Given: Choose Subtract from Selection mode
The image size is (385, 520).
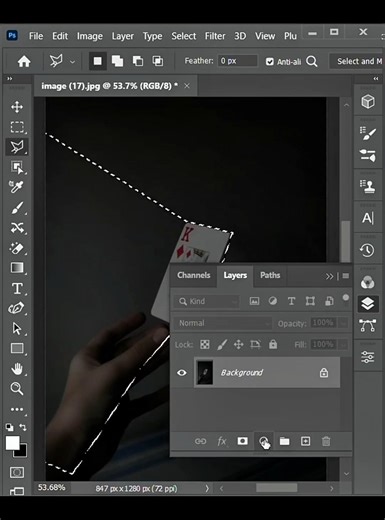Looking at the screenshot, I should click(x=138, y=61).
